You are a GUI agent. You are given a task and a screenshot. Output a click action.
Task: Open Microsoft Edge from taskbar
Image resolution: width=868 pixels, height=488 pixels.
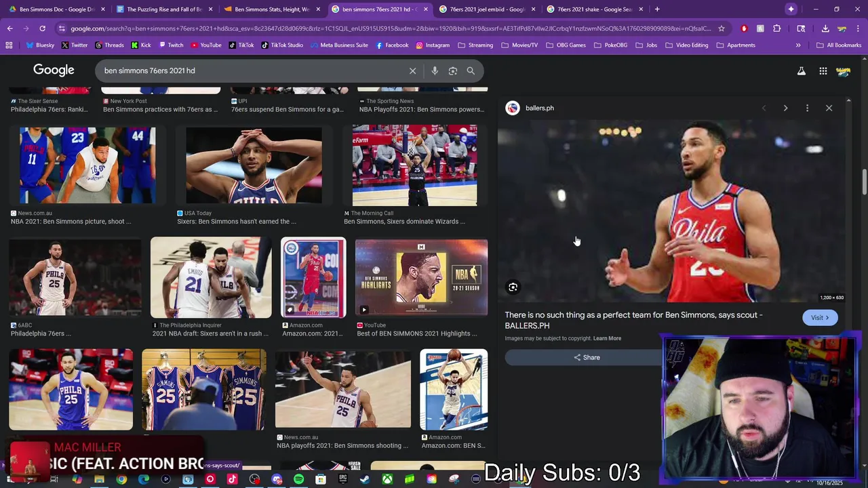click(144, 479)
